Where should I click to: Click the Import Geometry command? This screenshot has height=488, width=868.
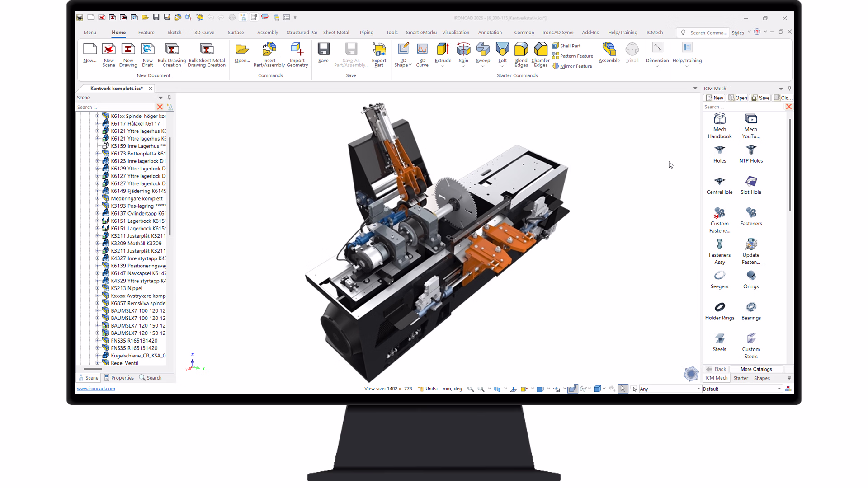coord(297,53)
